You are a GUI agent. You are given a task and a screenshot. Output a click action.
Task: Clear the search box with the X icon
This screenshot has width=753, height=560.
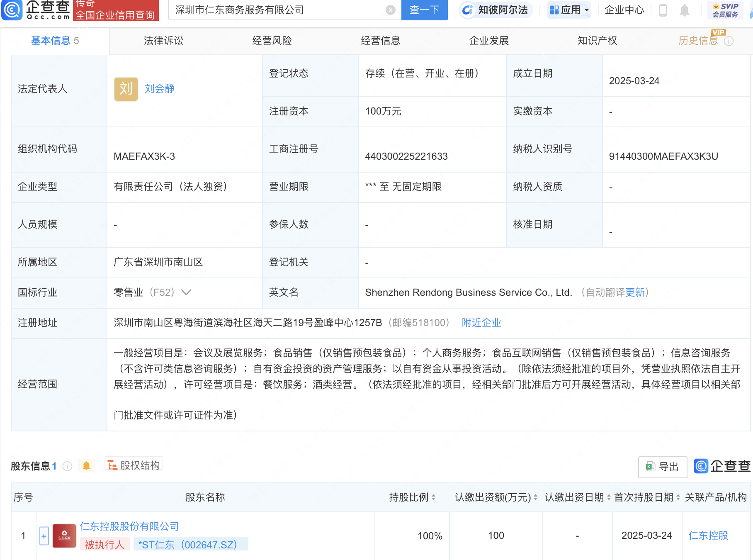coord(390,10)
